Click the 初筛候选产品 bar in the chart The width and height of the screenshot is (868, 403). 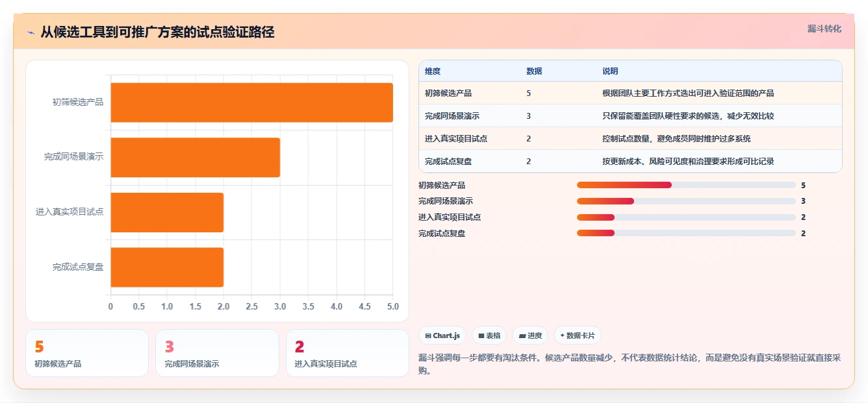[251, 103]
